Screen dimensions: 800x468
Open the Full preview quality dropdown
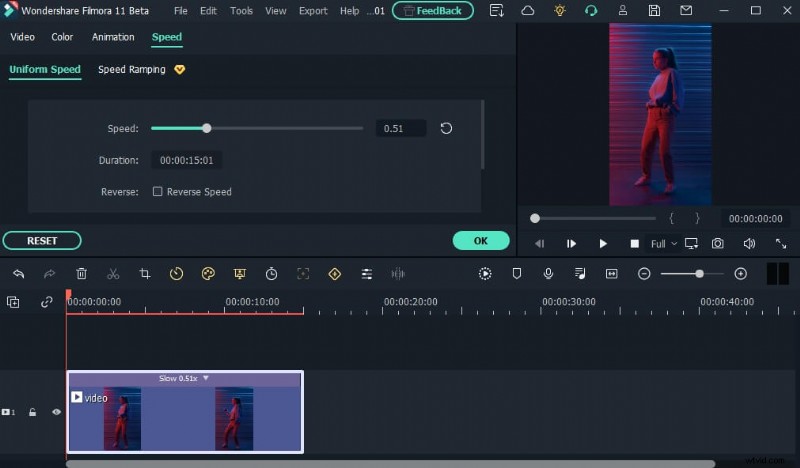click(x=663, y=243)
